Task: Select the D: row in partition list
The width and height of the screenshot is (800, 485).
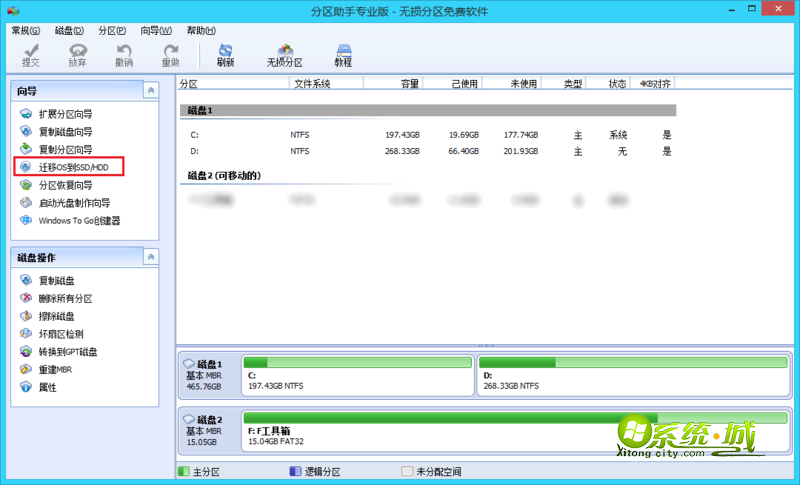Action: [x=428, y=151]
